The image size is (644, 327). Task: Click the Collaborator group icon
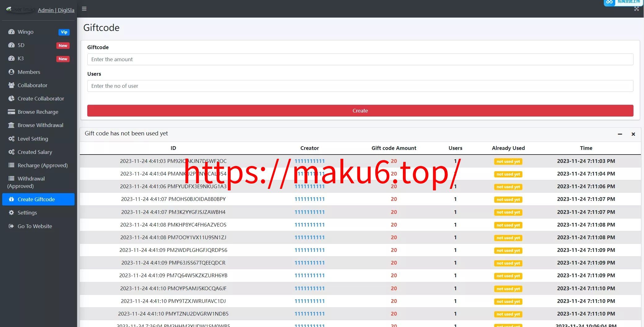(11, 85)
